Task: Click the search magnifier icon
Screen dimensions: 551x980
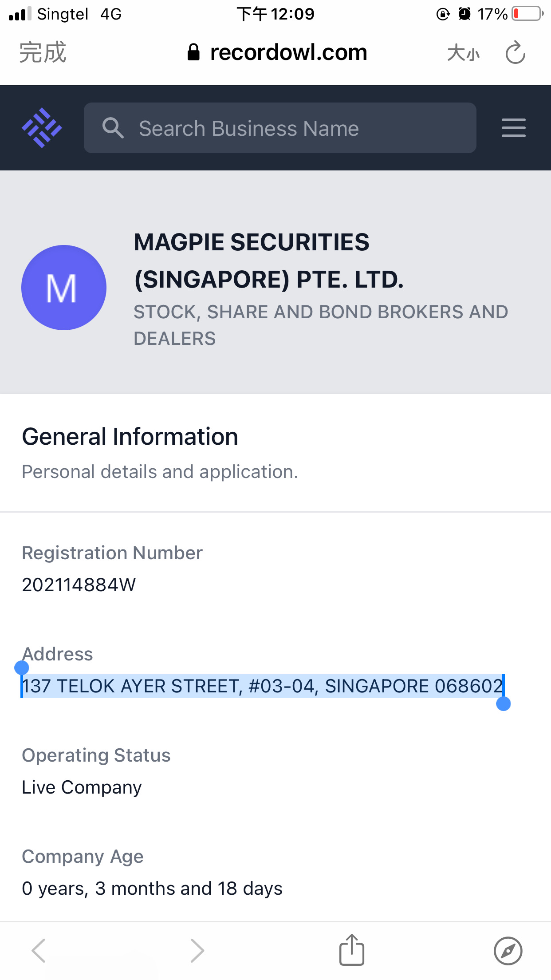Action: [x=113, y=128]
